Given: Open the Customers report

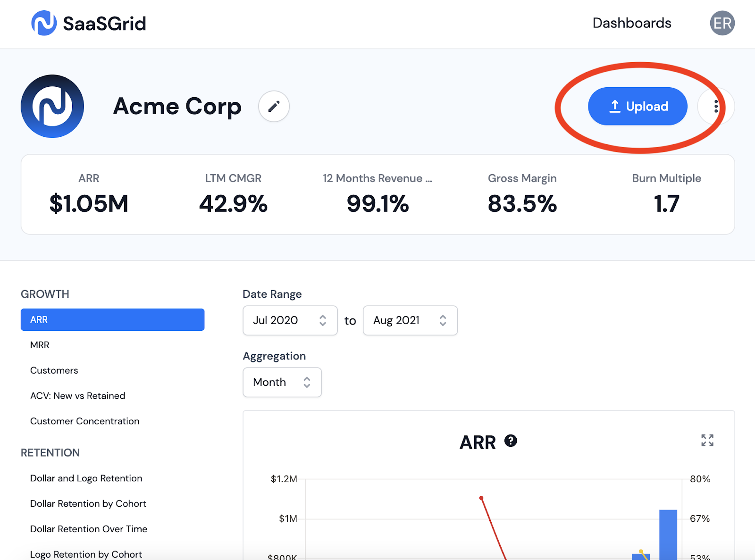Looking at the screenshot, I should pyautogui.click(x=54, y=370).
